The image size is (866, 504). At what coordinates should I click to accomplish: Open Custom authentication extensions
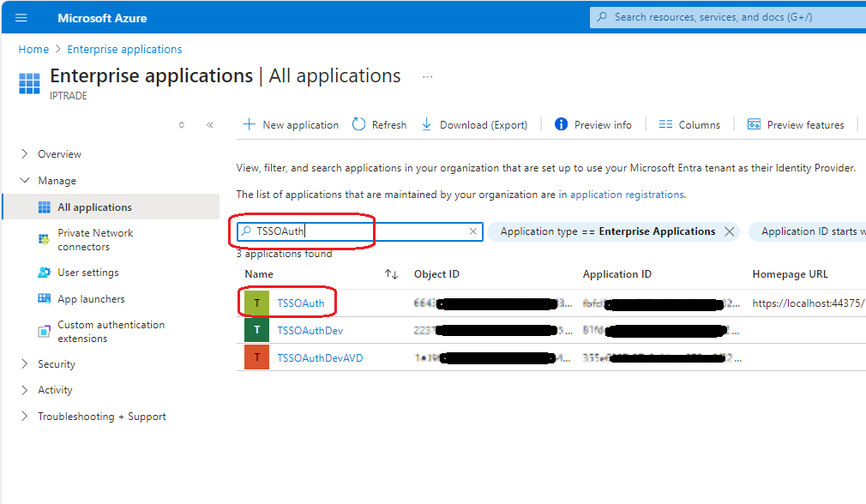[111, 331]
